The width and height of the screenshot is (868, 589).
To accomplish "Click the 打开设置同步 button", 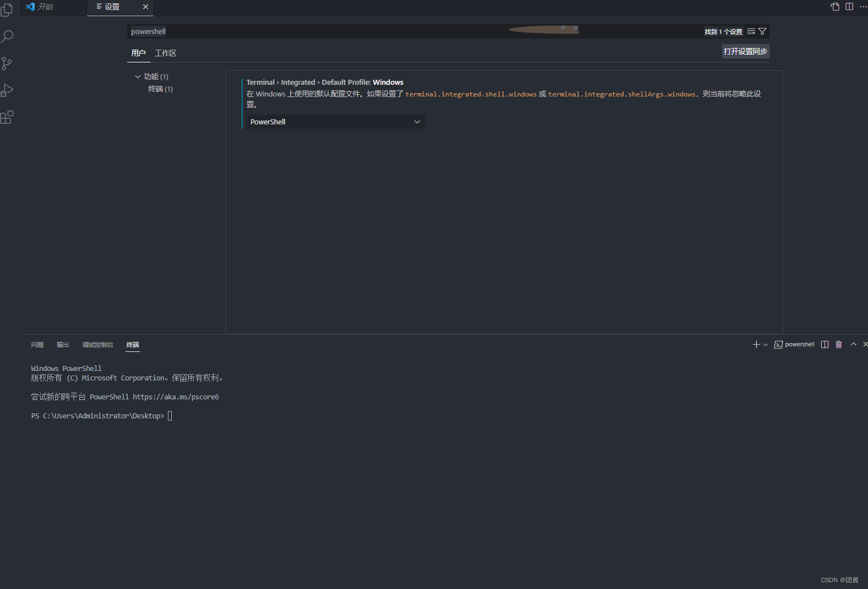I will 745,51.
